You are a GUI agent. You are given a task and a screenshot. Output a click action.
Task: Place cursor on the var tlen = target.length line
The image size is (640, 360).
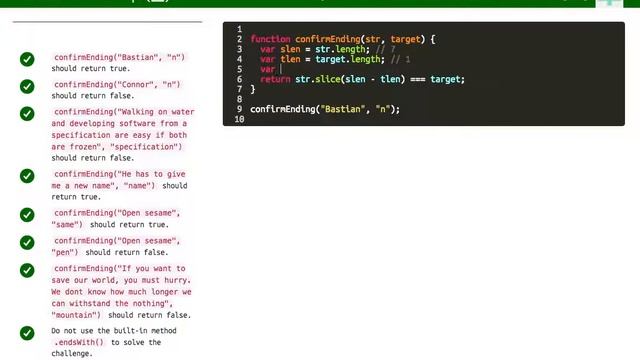click(335, 59)
